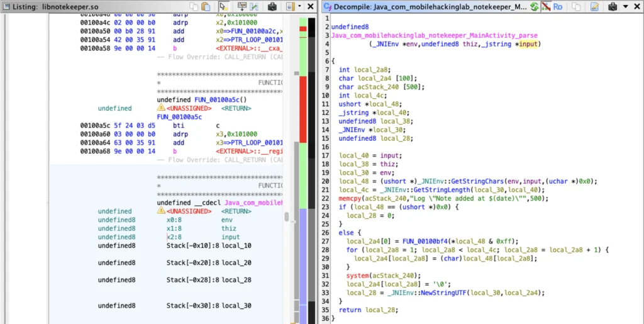The image size is (644, 324).
Task: Click the Listing vertical scrollbar thumb
Action: tap(286, 217)
